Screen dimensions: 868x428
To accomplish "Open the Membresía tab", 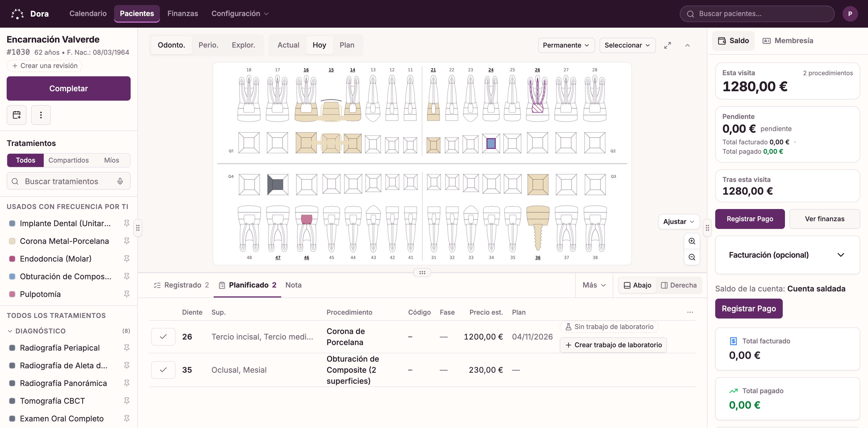I will (x=788, y=41).
